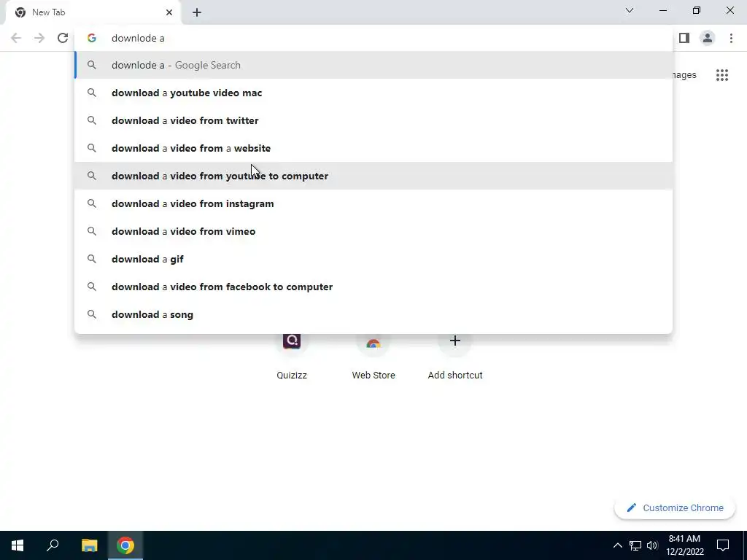
Task: Click the Images link behind the suggestions
Action: [x=684, y=75]
